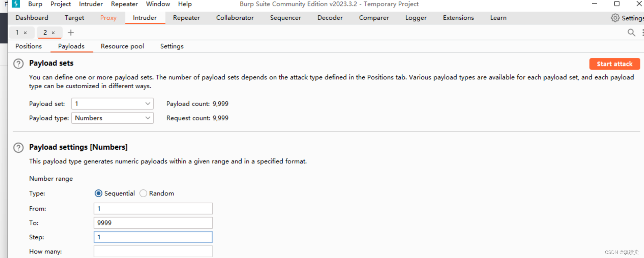Switch to the Learn tab
Viewport: 644px width, 258px height.
tap(498, 18)
